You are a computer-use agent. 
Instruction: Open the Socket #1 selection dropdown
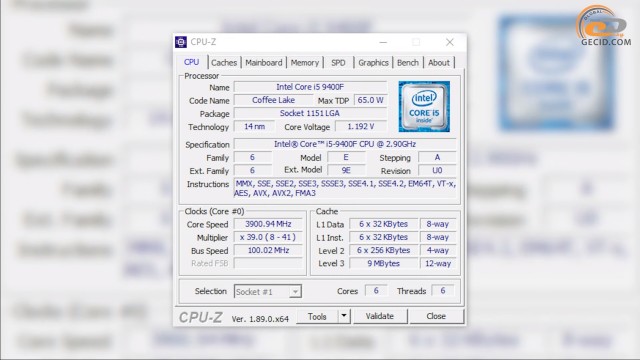pyautogui.click(x=268, y=291)
